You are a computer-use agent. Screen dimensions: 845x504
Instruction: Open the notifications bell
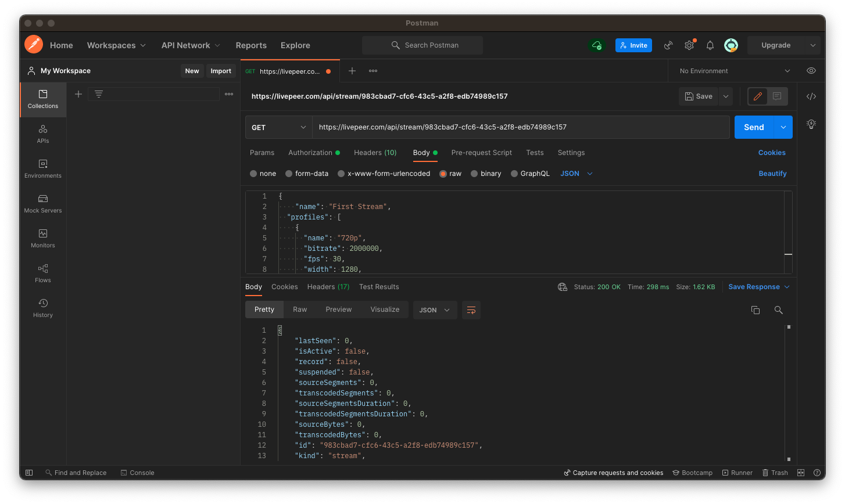(710, 45)
